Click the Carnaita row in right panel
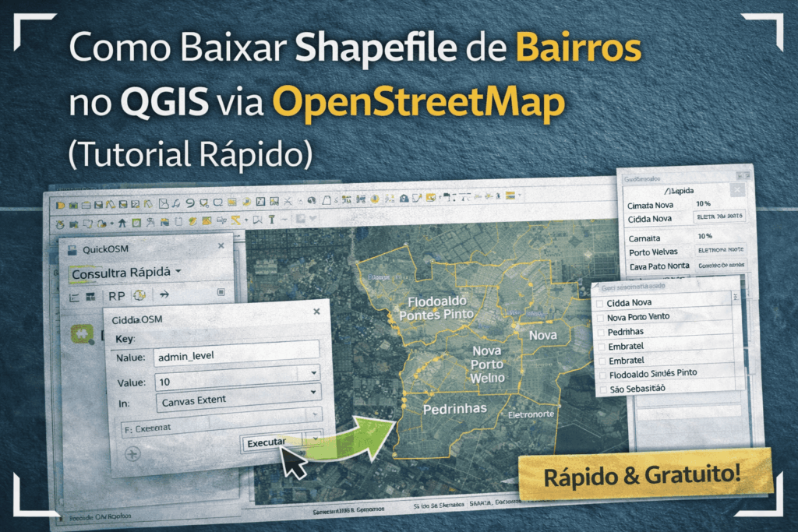Viewport: 798px width, 532px height. [x=687, y=238]
